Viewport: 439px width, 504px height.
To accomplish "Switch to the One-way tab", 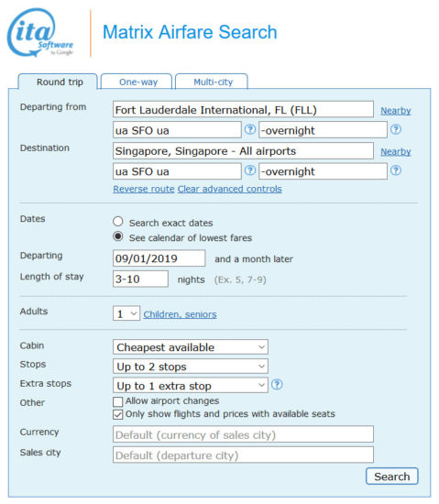I will tap(137, 82).
